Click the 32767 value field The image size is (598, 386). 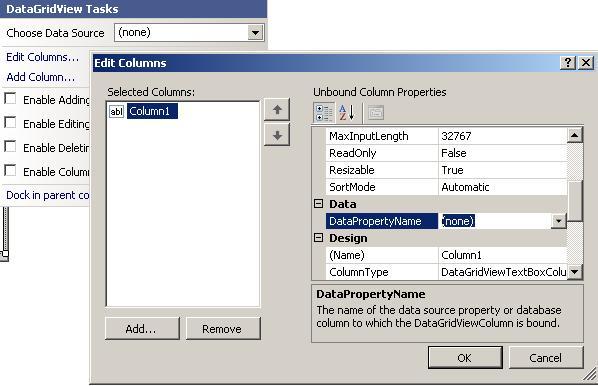503,136
